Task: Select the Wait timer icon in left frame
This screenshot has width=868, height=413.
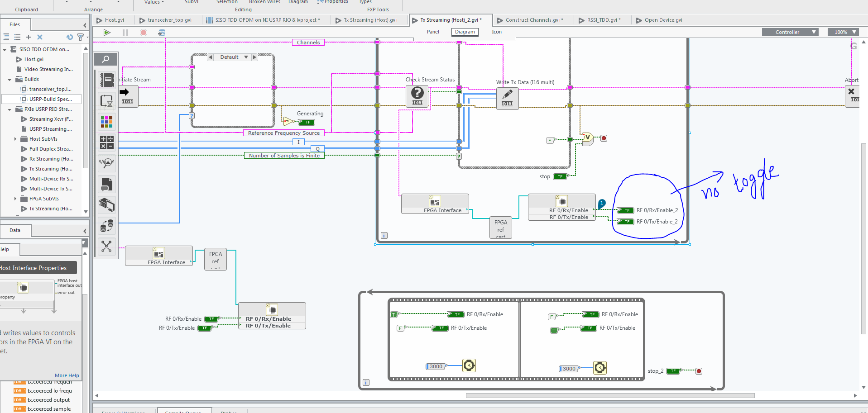Action: point(469,366)
